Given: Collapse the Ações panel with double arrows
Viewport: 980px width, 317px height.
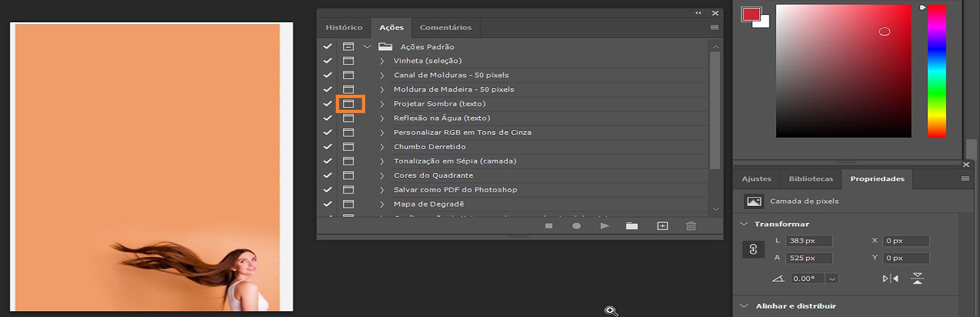Looking at the screenshot, I should [698, 13].
